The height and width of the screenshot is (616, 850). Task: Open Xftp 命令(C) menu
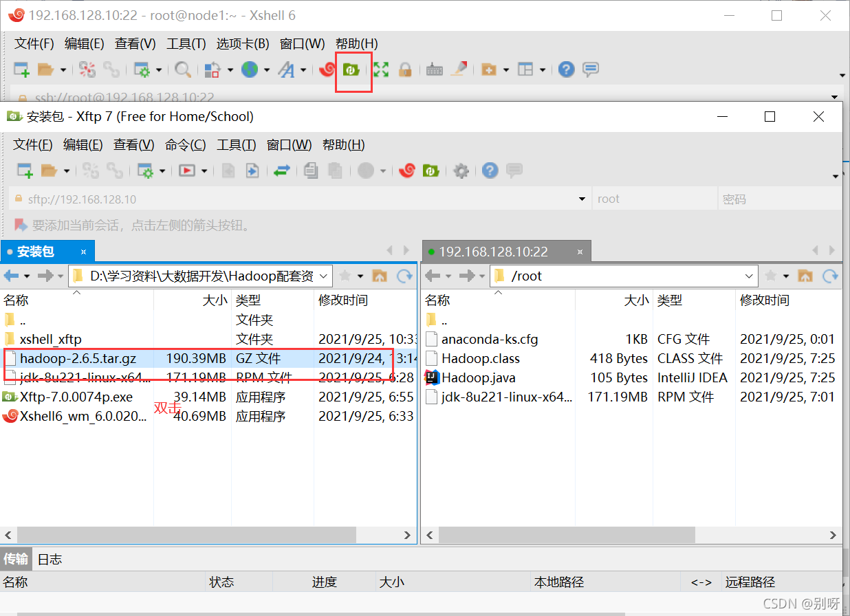coord(185,145)
